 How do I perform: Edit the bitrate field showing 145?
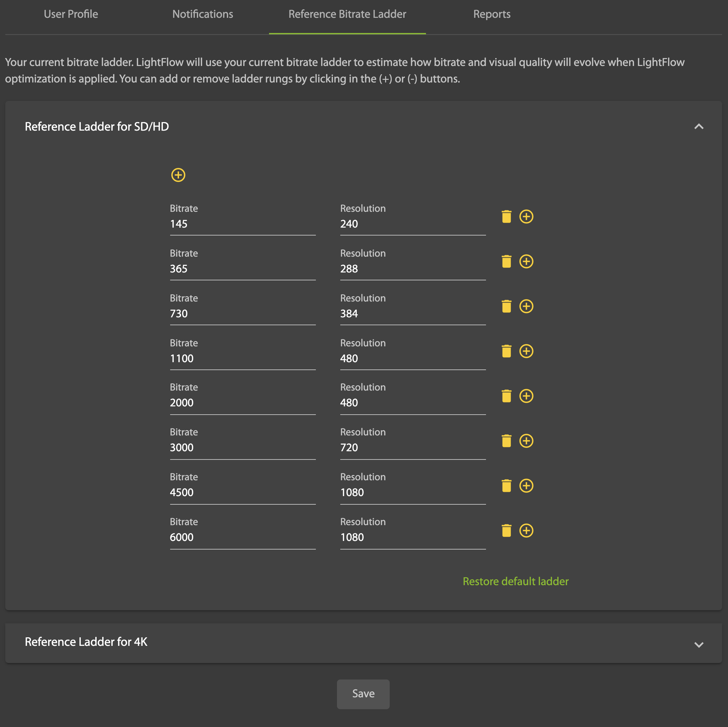point(242,224)
